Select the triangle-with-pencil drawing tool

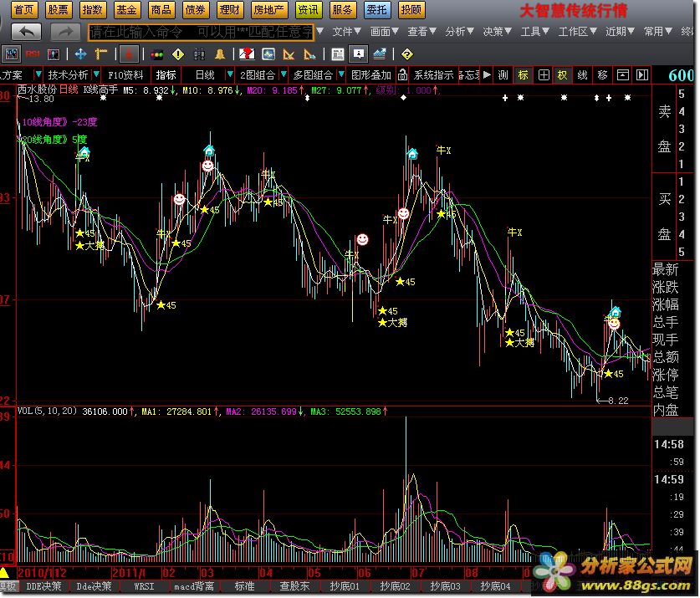pos(309,54)
